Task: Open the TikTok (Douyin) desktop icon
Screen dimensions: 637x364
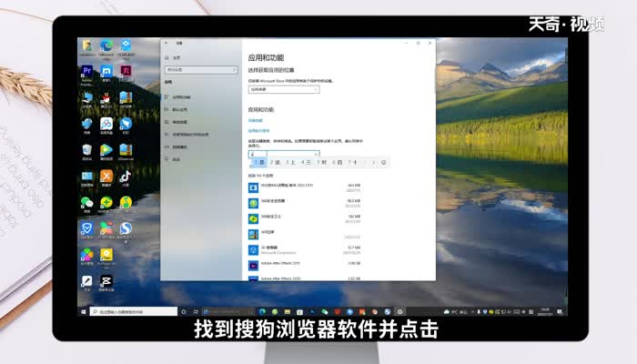Action: point(126,178)
